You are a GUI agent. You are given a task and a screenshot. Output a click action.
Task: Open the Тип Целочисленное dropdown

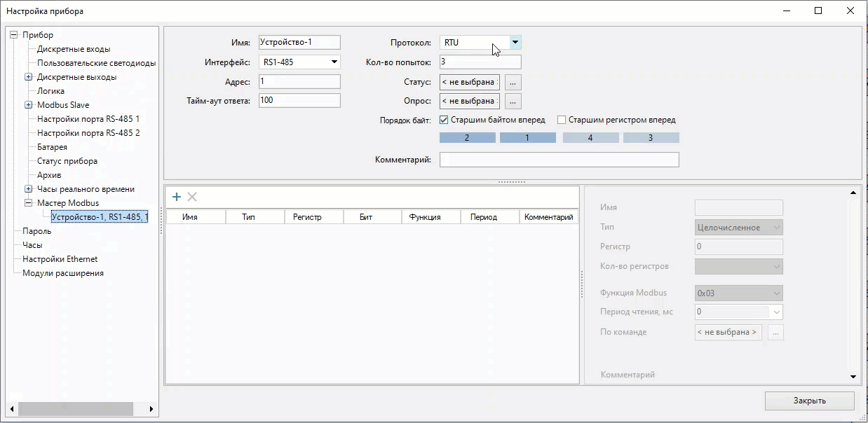coord(738,228)
